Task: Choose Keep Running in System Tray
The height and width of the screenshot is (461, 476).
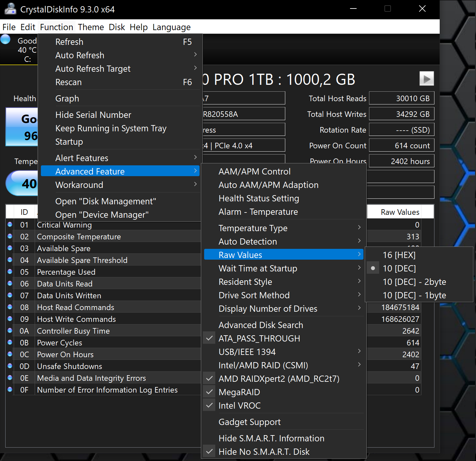Action: point(120,128)
